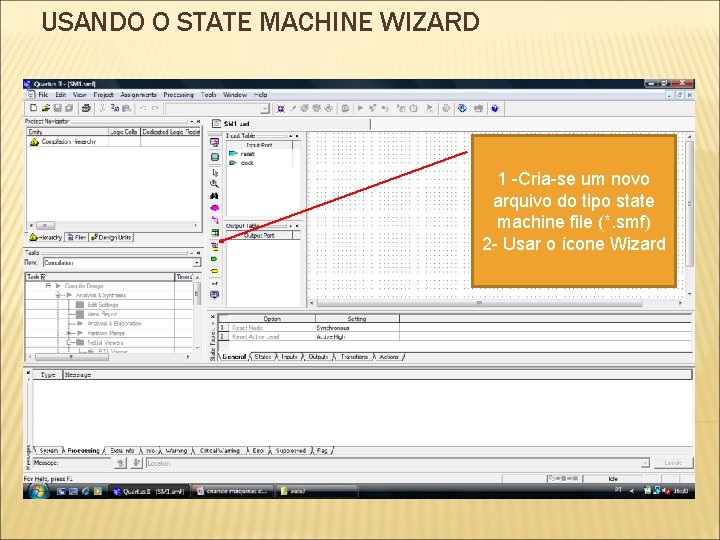720x540 pixels.
Task: Open the System messages tab
Action: (49, 451)
